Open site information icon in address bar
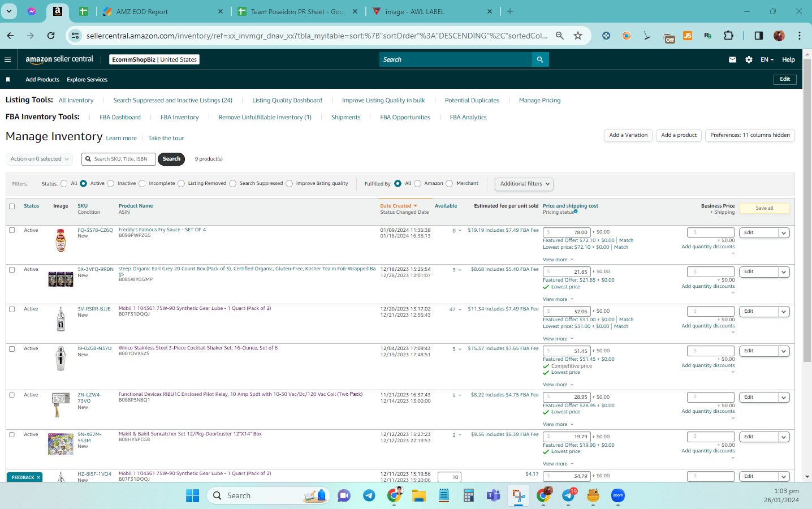The image size is (812, 509). [x=75, y=36]
